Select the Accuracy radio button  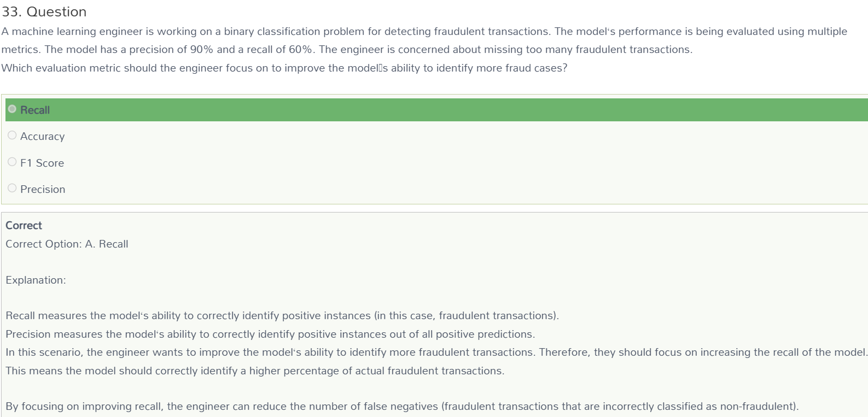click(12, 135)
